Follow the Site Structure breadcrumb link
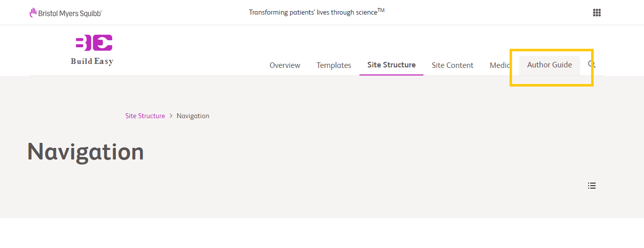The image size is (644, 248). [x=145, y=116]
